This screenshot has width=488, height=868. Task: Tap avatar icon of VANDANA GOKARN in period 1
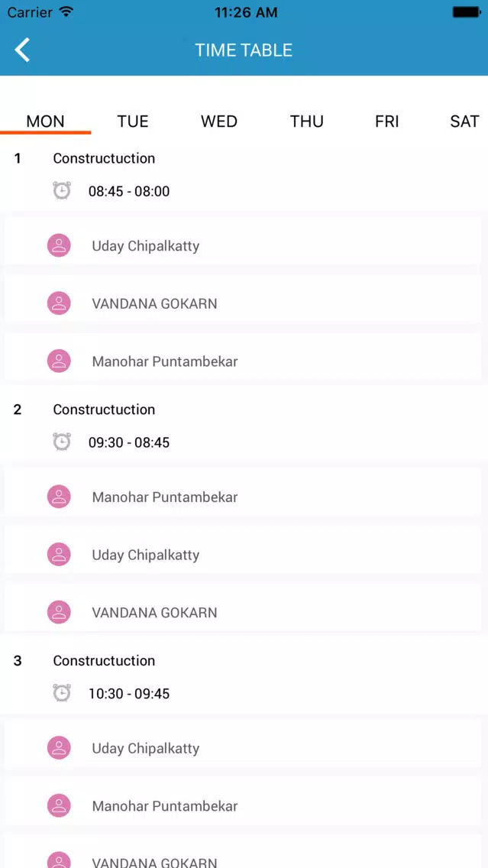coord(59,303)
